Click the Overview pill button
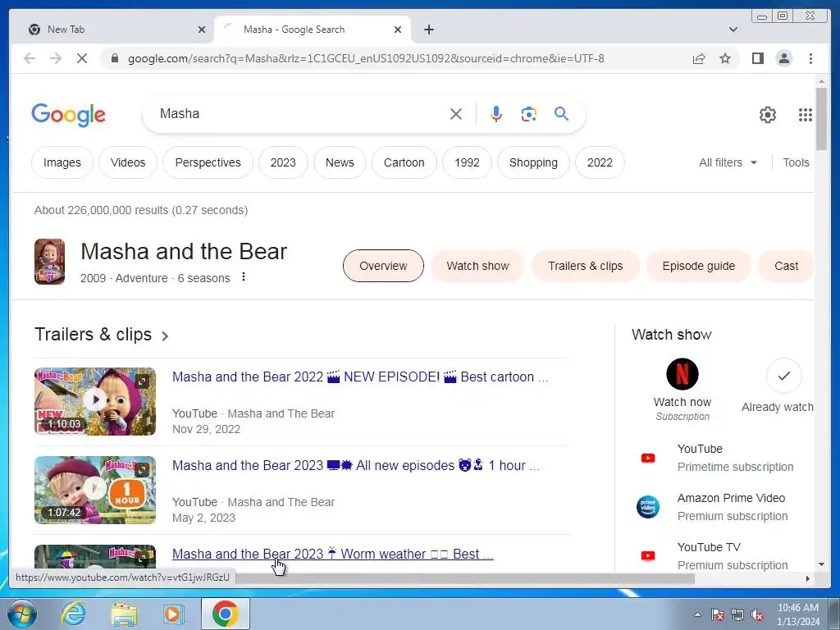The height and width of the screenshot is (630, 840). [x=383, y=266]
